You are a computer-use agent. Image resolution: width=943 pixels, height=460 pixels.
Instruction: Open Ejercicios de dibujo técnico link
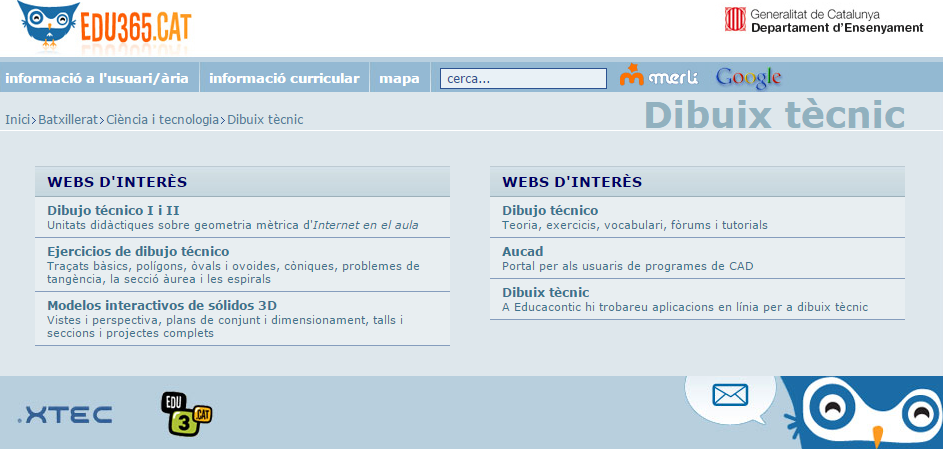(138, 251)
